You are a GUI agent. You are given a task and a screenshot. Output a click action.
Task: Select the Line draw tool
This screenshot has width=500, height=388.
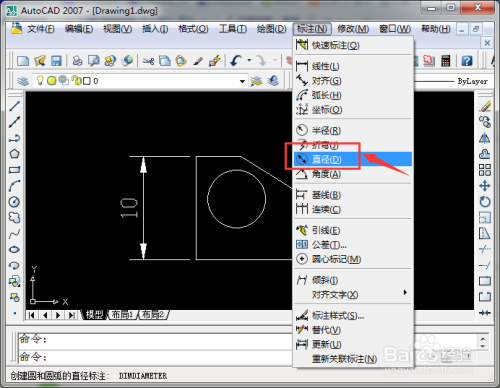click(x=14, y=107)
